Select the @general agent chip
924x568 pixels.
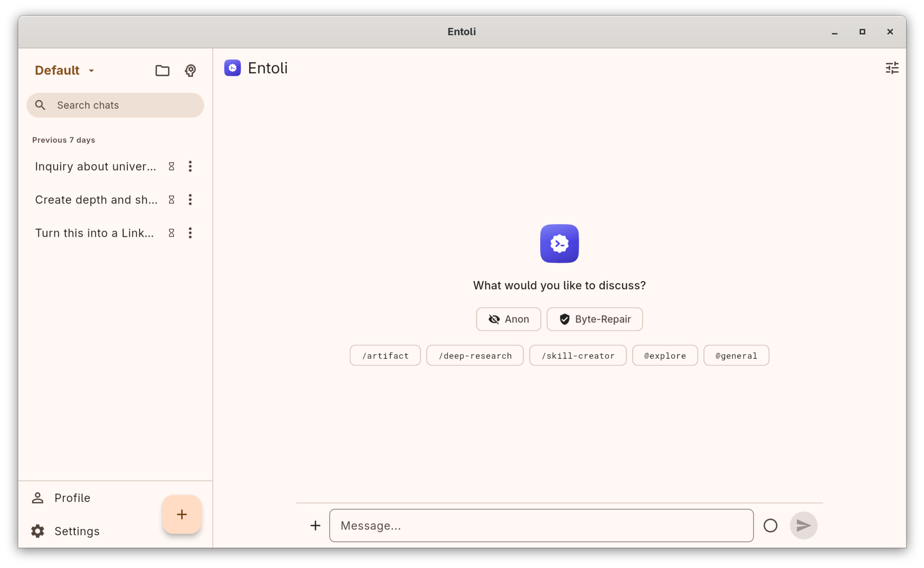tap(736, 355)
